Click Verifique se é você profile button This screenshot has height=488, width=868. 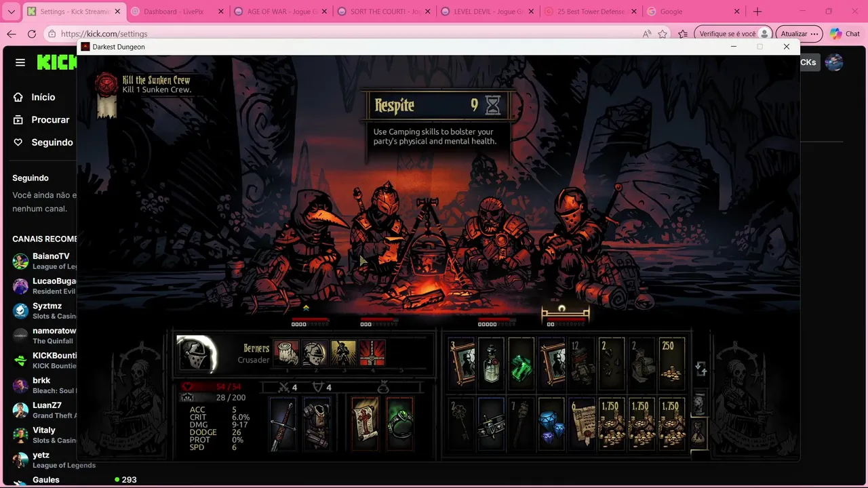pyautogui.click(x=734, y=34)
